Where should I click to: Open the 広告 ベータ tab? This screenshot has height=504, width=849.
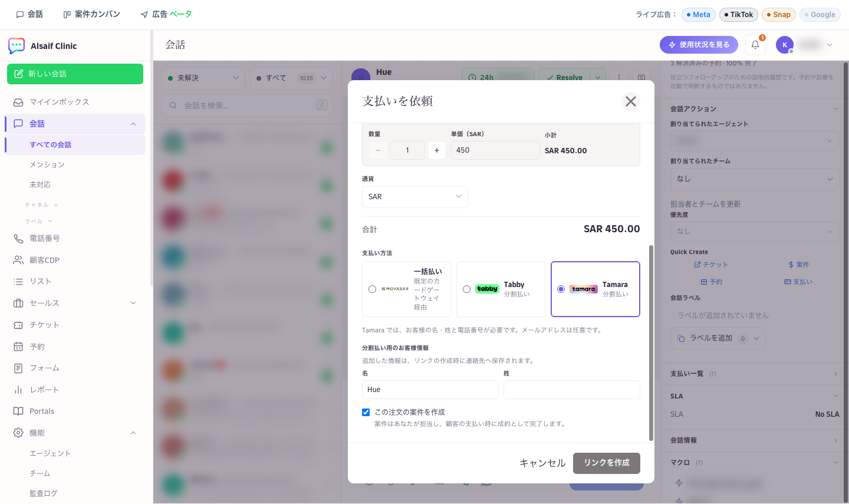[166, 14]
